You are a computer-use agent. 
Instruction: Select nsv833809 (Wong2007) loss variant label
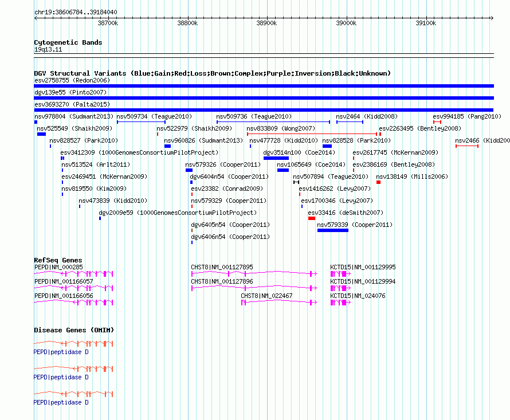tap(281, 128)
